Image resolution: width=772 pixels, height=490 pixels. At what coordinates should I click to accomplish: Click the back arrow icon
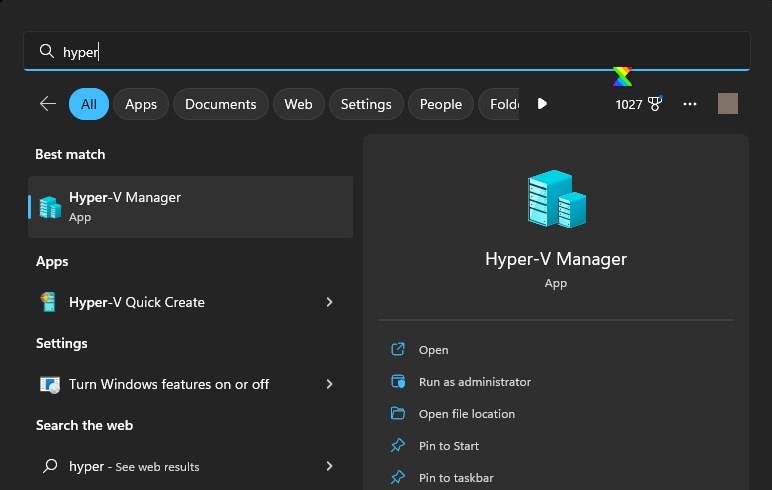48,104
